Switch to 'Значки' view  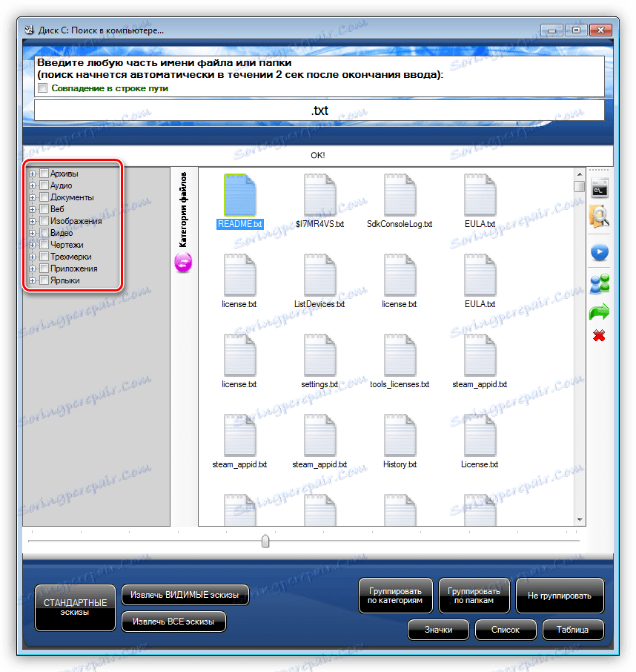tap(439, 630)
